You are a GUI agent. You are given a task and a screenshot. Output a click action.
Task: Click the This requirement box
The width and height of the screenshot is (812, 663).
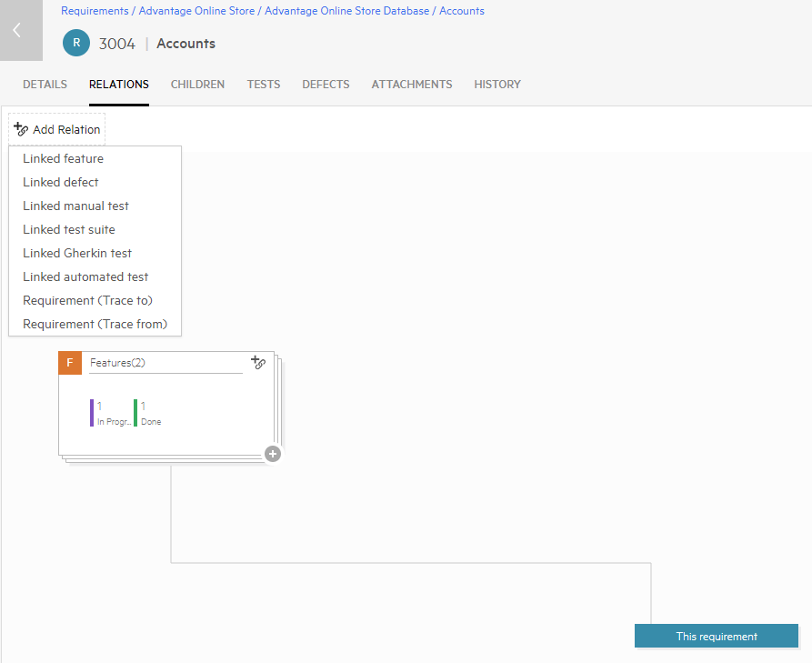717,636
